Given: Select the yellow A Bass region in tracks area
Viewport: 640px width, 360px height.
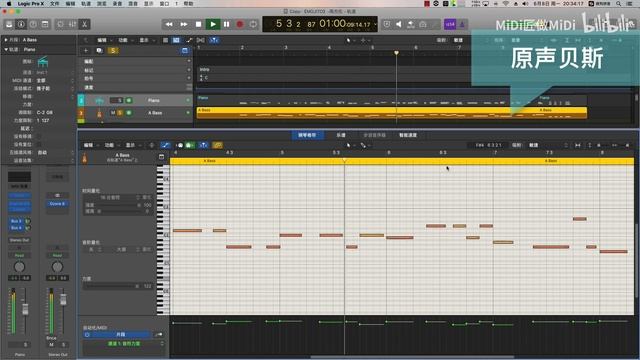Looking at the screenshot, I should click(x=392, y=113).
